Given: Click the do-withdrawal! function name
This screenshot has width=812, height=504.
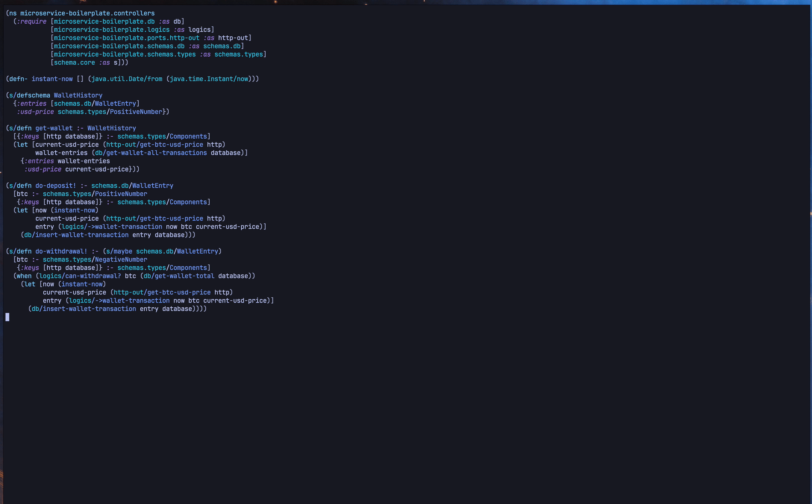Looking at the screenshot, I should click(x=61, y=251).
